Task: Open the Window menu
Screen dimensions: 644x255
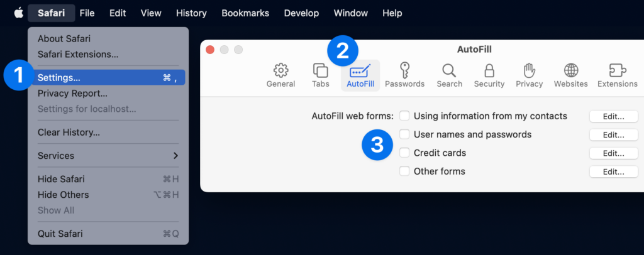Action: [x=351, y=13]
